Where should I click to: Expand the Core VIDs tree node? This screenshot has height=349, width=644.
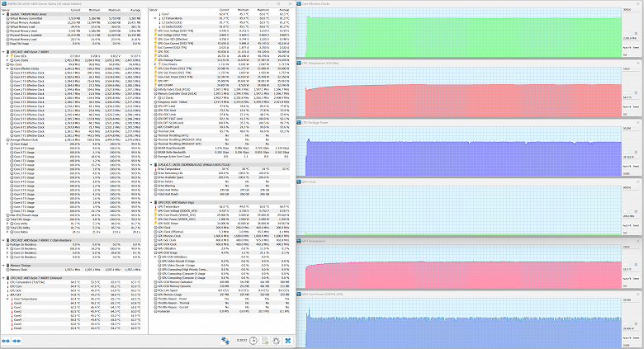(7, 56)
